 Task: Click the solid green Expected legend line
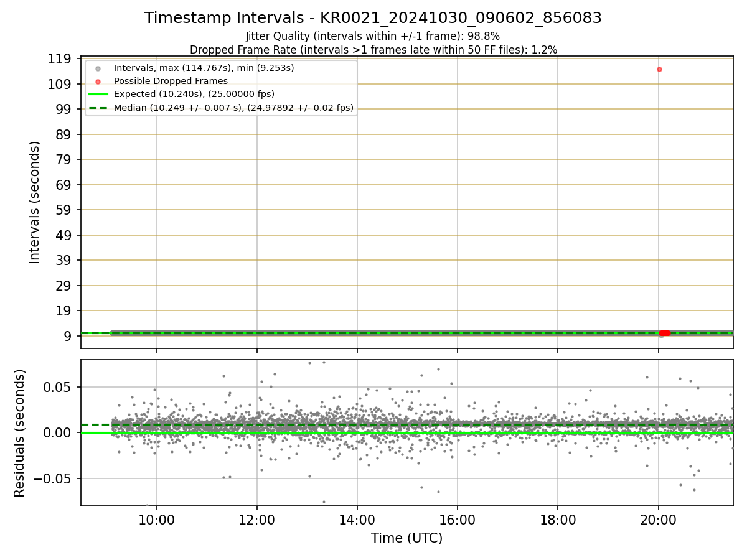tap(98, 95)
